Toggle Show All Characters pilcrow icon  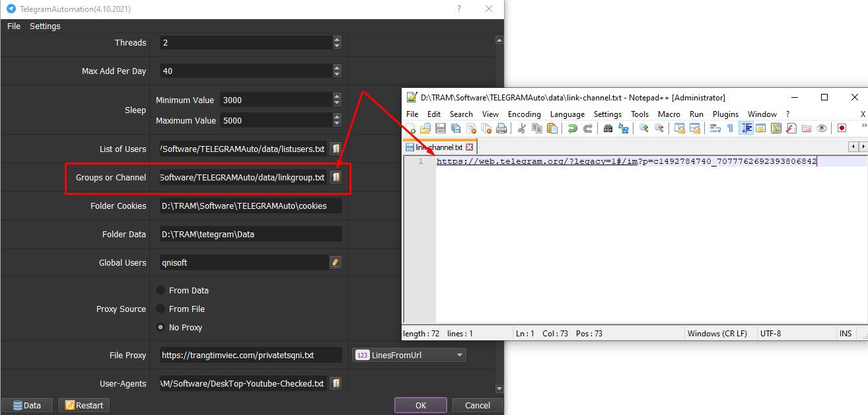click(730, 128)
